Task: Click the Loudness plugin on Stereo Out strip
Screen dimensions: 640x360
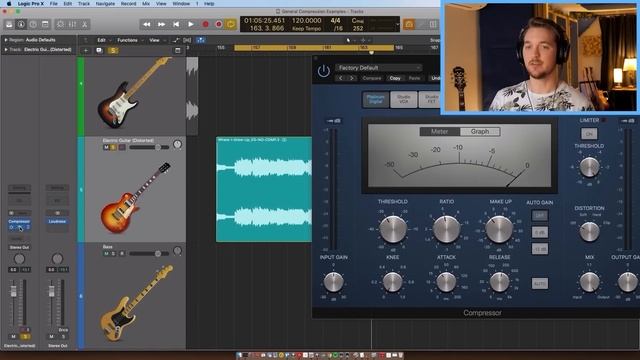Action: pyautogui.click(x=57, y=221)
